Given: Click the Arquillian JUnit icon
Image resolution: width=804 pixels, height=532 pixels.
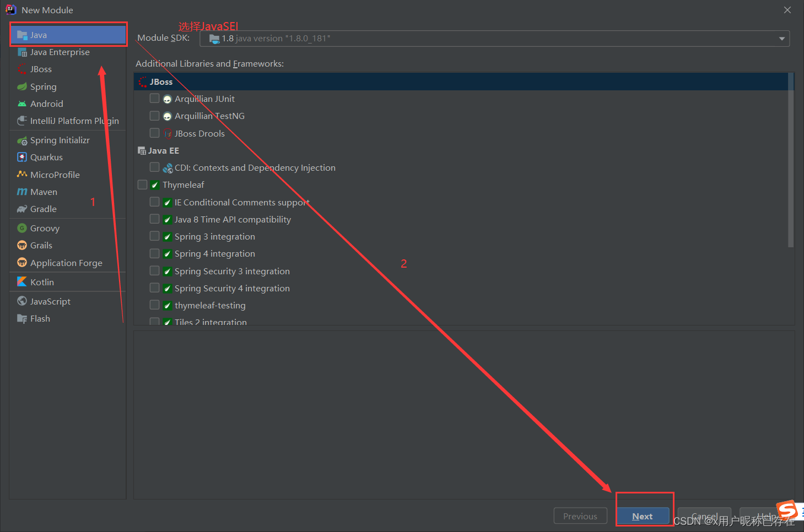Looking at the screenshot, I should coord(168,99).
